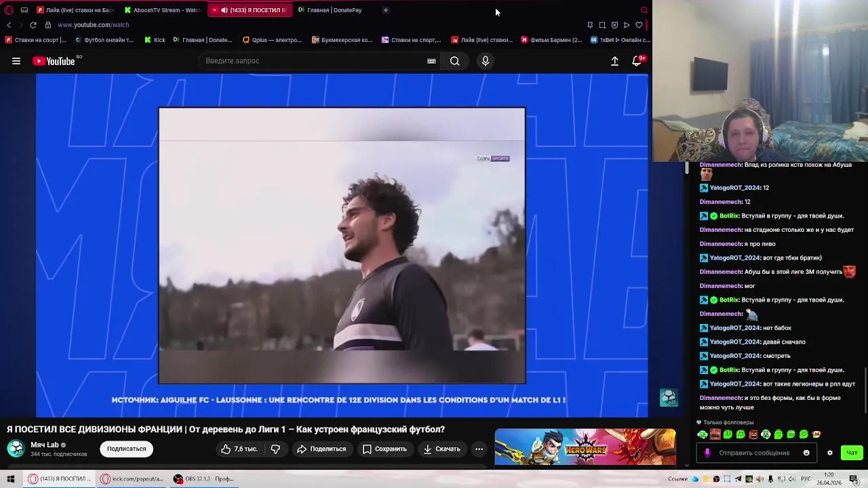
Task: Select the (1433) Я ПОСЕТИЛ YouTube tab
Action: tap(251, 10)
